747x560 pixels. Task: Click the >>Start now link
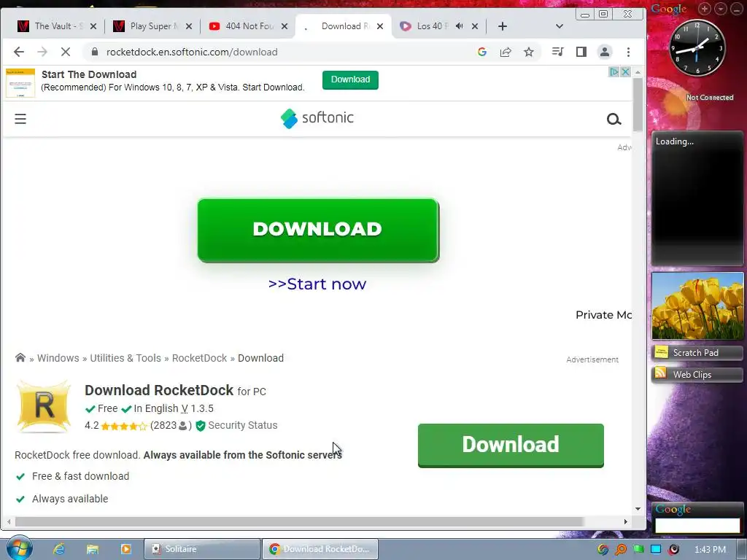pyautogui.click(x=317, y=284)
